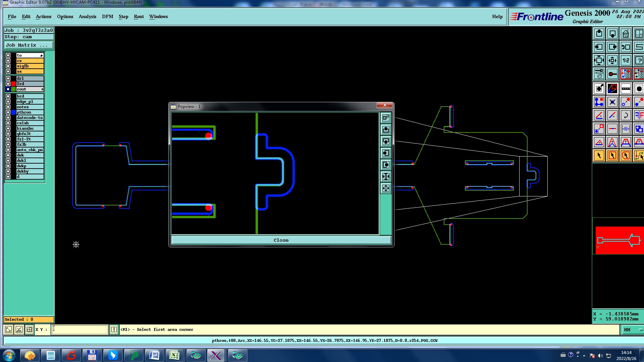
Task: Select the ruler measure tool icon
Action: pyautogui.click(x=626, y=89)
